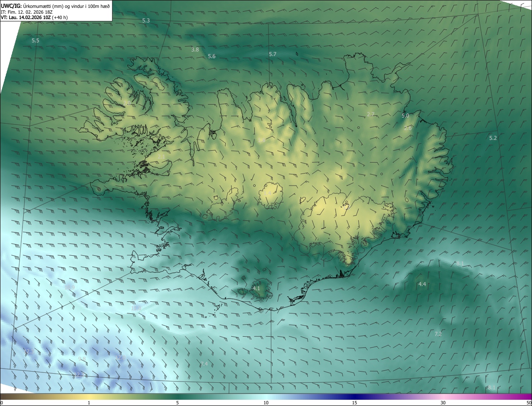The width and height of the screenshot is (532, 406).
Task: Click the 5.2 value label east of Iceland
Action: (x=493, y=138)
